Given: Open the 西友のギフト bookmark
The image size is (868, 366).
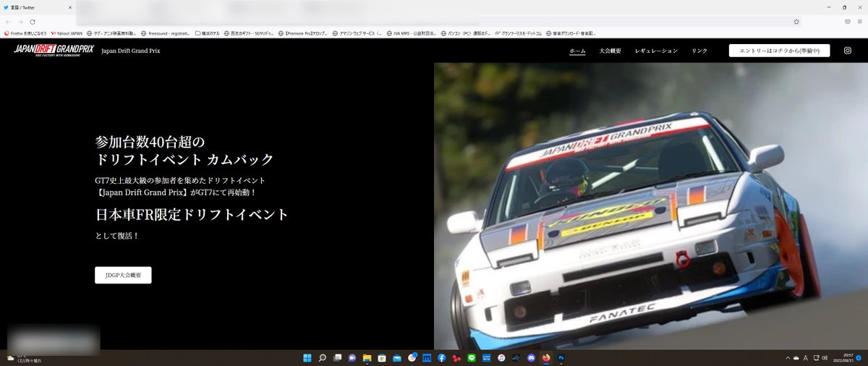Looking at the screenshot, I should coord(249,33).
